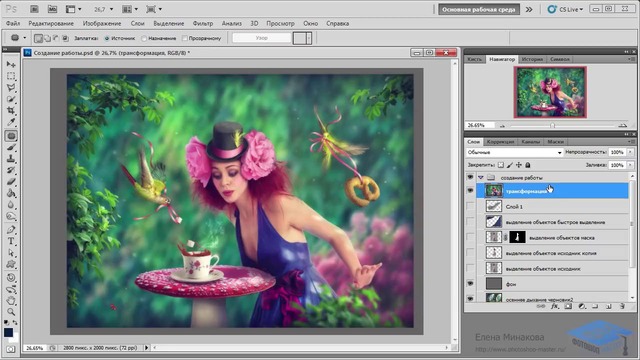Select the Dodge tool

coord(11,216)
